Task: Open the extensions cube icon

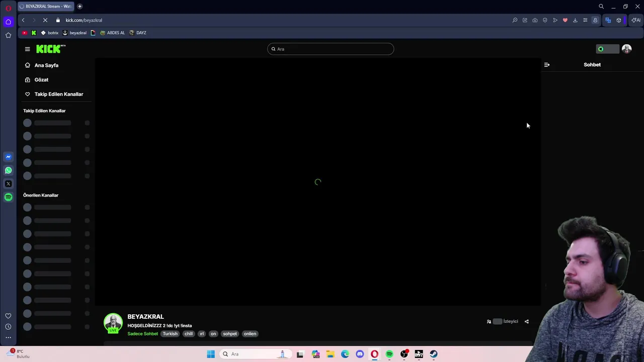Action: tap(619, 20)
